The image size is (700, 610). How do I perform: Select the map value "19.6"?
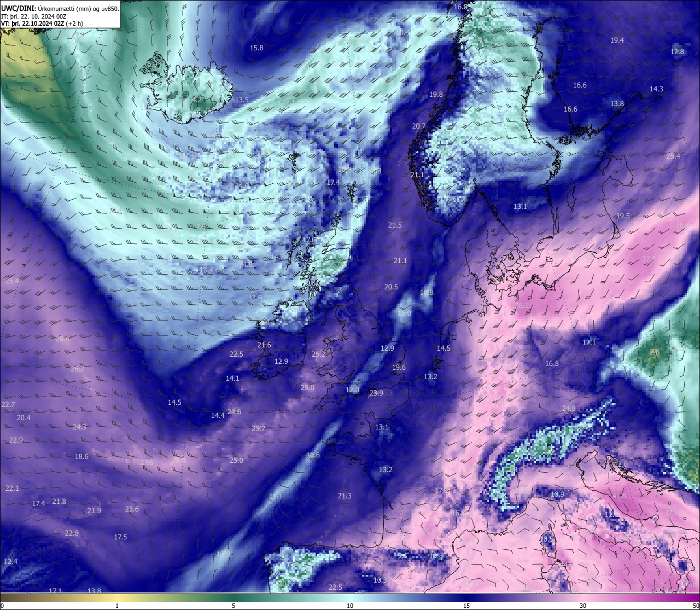pos(399,367)
